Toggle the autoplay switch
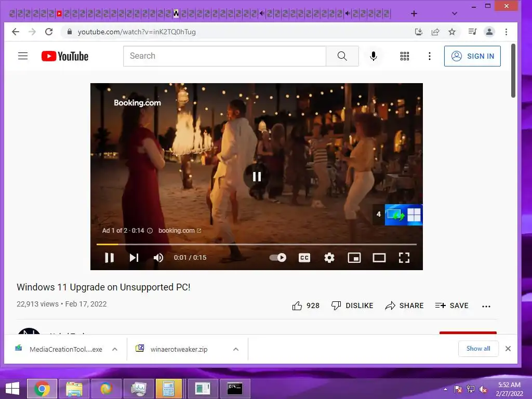 (278, 258)
